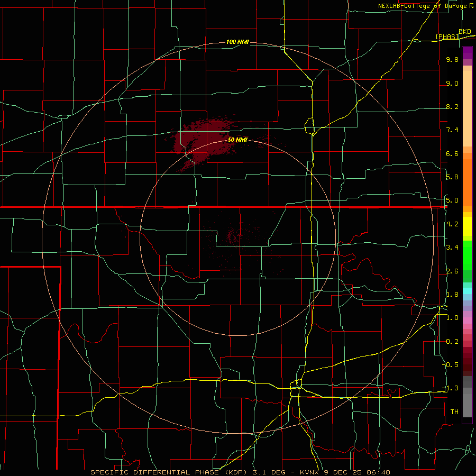Click the 50 NMI range ring label
Viewport: 476px width, 476px height.
pos(237,140)
